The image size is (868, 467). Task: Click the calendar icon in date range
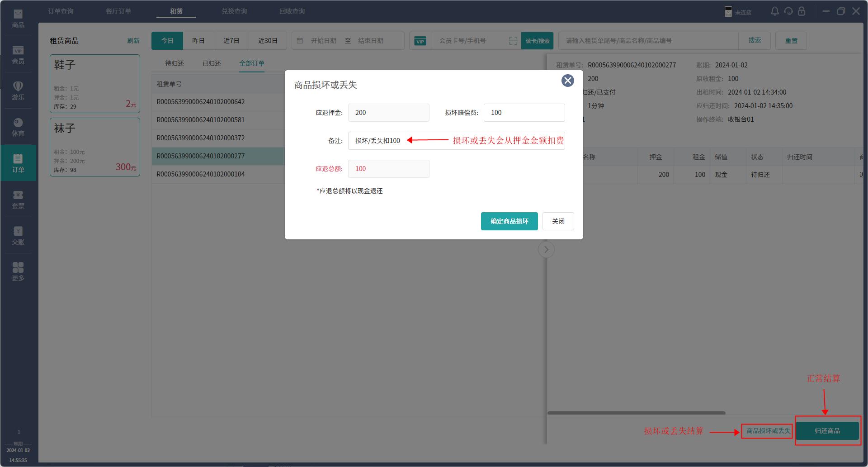[300, 41]
